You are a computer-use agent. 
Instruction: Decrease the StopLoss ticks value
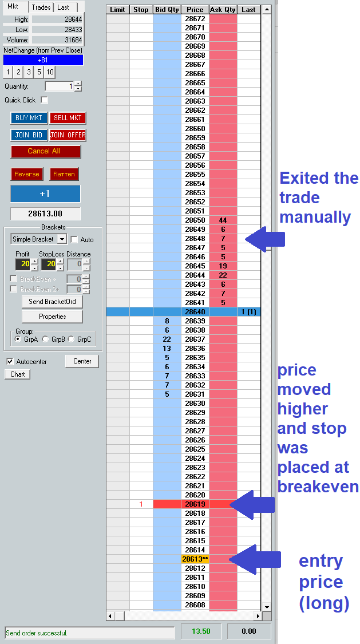click(60, 267)
